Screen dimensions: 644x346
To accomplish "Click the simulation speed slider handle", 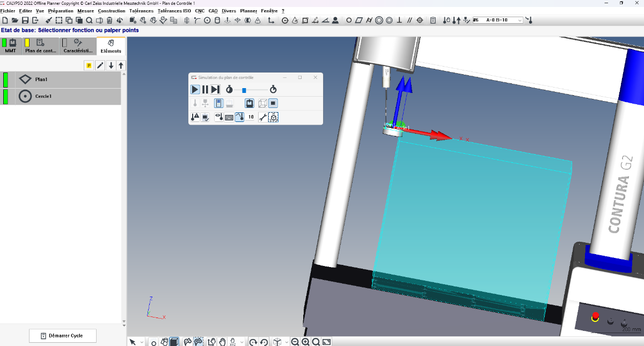I will (x=244, y=90).
